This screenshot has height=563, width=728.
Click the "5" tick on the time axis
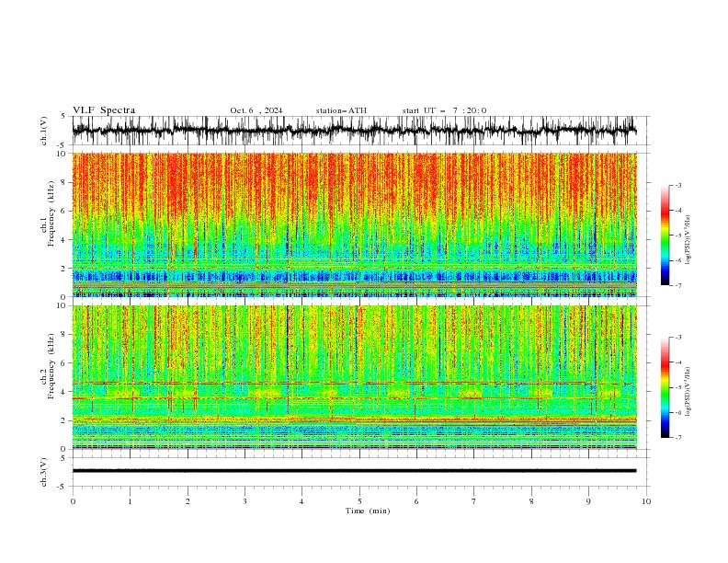359,501
